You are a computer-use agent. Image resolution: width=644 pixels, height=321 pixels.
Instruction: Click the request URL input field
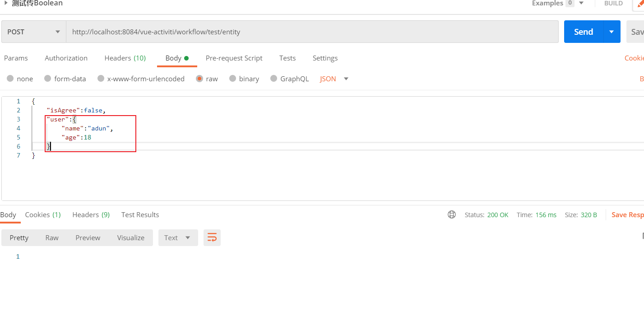(312, 32)
